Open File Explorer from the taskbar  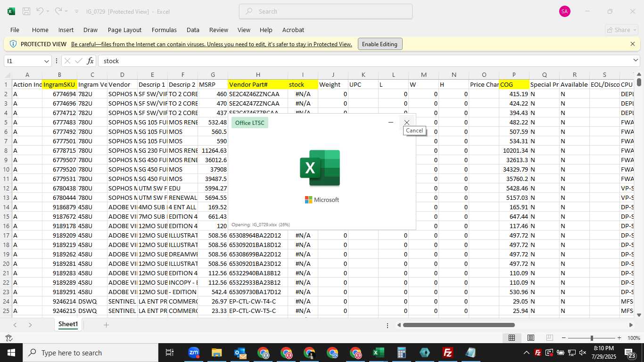(x=216, y=353)
